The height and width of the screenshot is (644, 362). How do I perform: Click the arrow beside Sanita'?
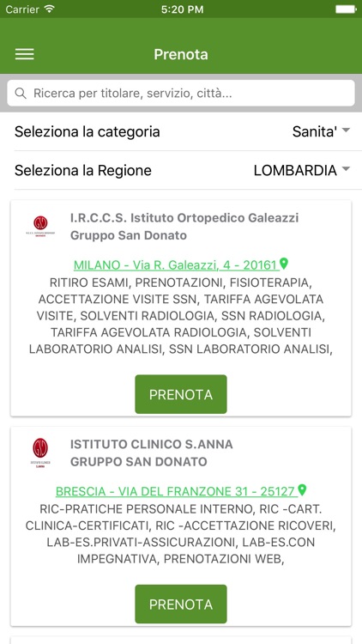click(x=346, y=131)
